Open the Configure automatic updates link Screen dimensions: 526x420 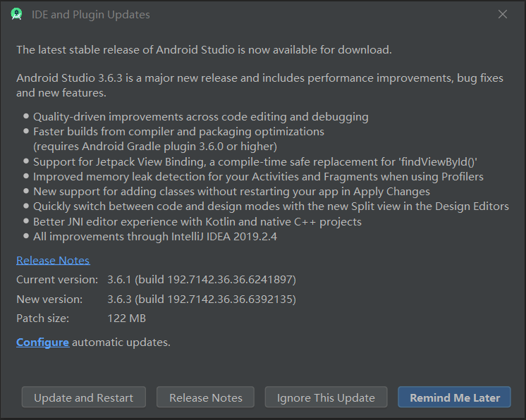click(x=42, y=342)
